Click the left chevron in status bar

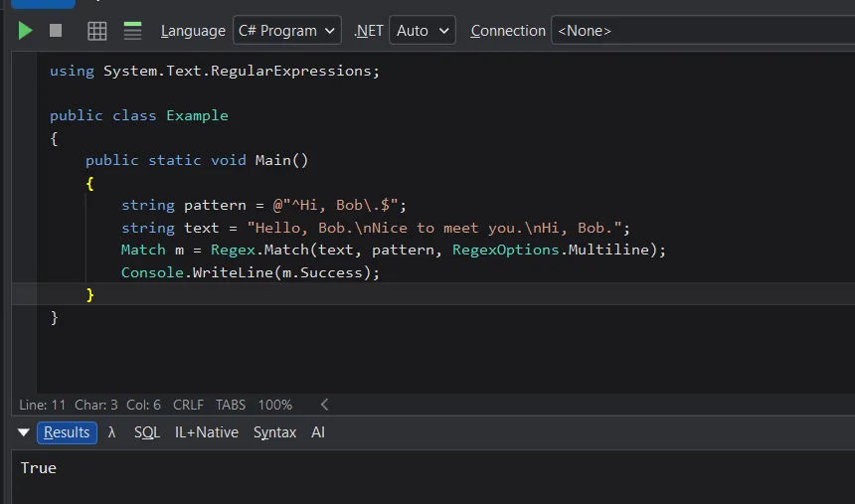click(324, 405)
